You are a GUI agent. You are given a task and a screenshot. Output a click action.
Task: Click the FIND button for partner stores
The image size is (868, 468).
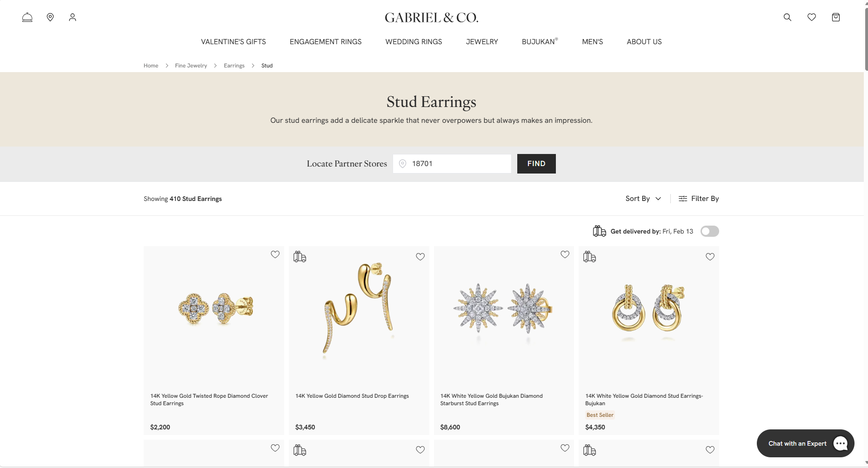point(536,164)
